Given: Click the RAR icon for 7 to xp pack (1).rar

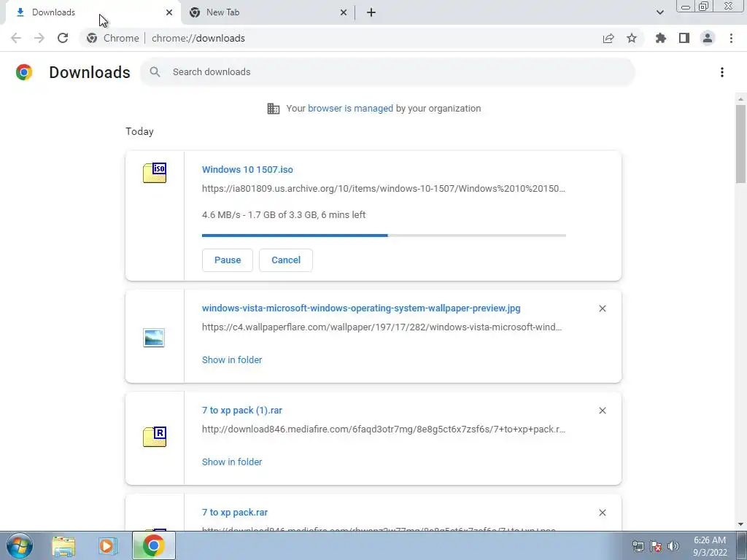Looking at the screenshot, I should 155,436.
